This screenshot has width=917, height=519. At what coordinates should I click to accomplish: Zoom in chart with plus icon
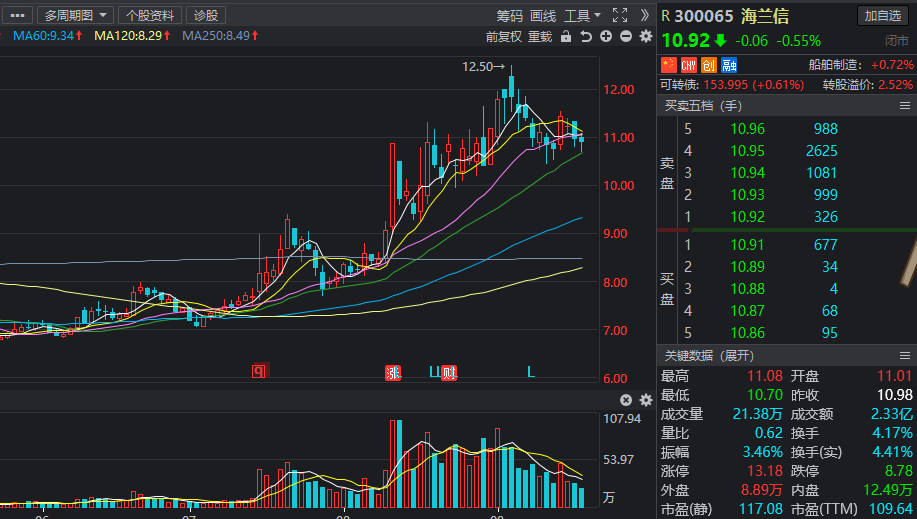[606, 36]
